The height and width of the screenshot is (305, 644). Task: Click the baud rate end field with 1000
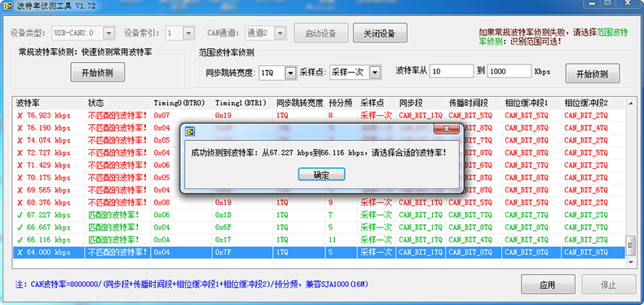(x=509, y=71)
